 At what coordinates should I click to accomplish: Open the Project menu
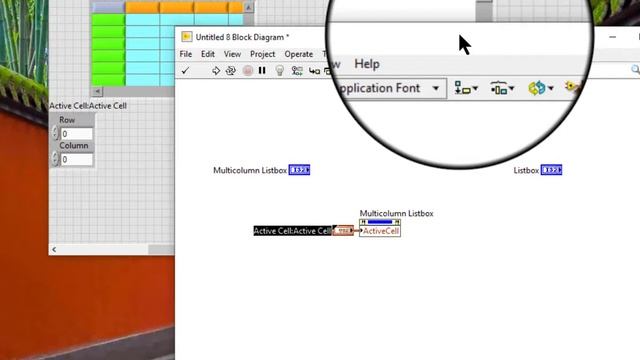[262, 54]
